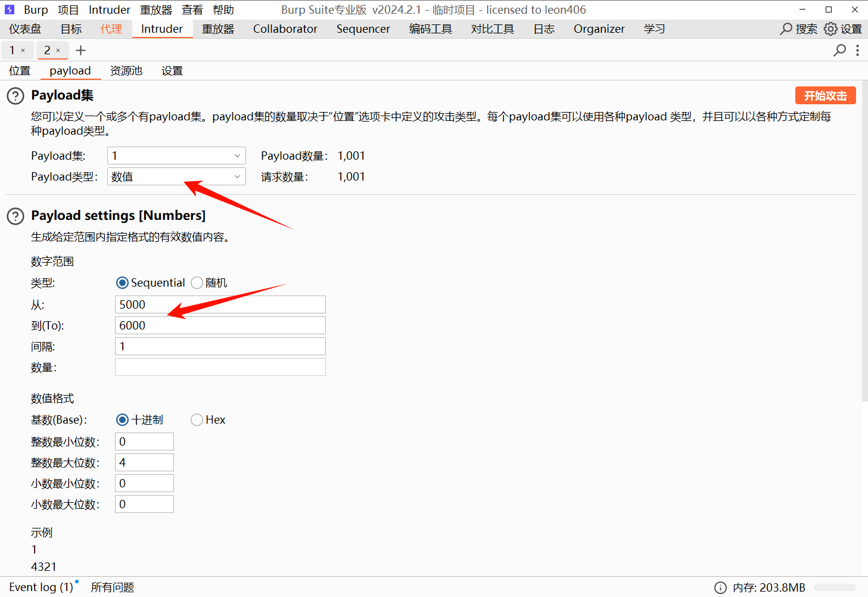868x597 pixels.
Task: Switch to the Collaborator tab
Action: tap(285, 29)
